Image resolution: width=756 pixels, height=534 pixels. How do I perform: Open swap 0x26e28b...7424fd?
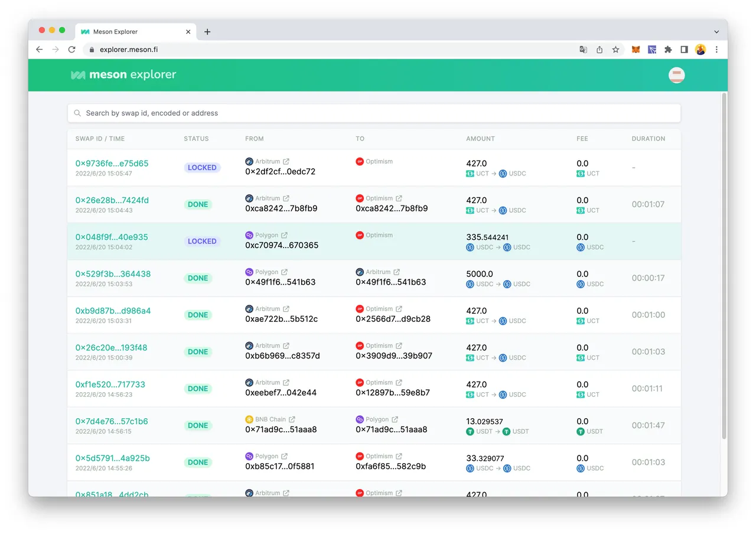pyautogui.click(x=112, y=200)
